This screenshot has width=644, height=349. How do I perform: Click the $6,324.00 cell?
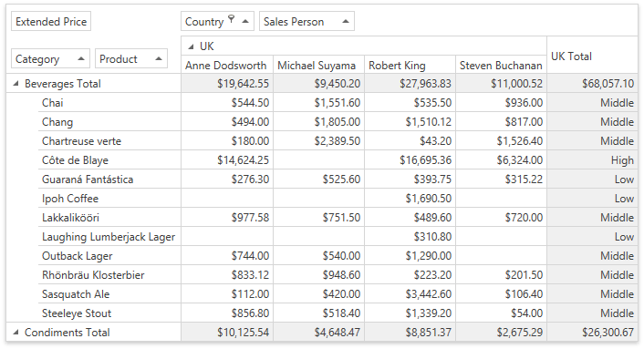point(501,160)
